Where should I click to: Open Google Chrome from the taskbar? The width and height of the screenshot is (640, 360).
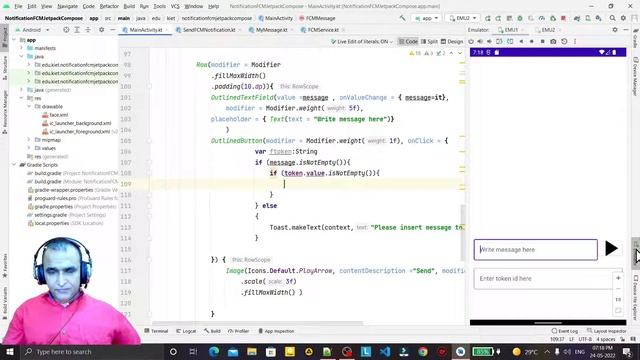point(423,351)
